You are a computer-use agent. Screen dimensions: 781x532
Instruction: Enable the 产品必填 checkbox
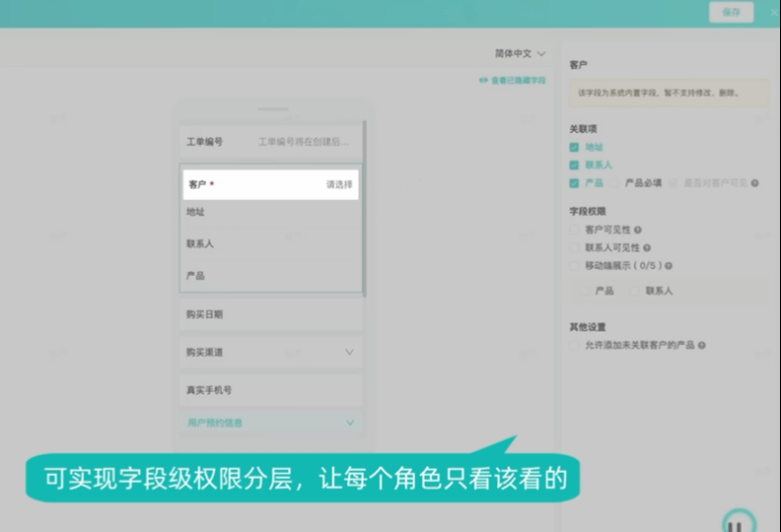tap(615, 183)
